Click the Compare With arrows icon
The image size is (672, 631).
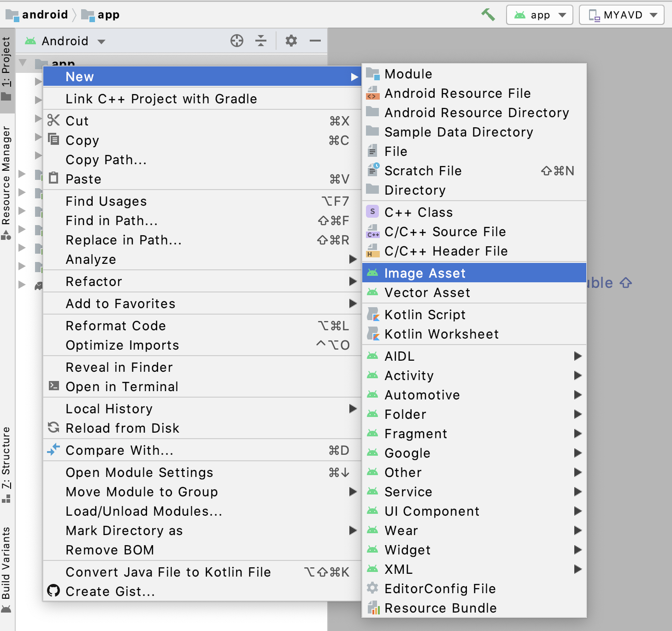[54, 449]
